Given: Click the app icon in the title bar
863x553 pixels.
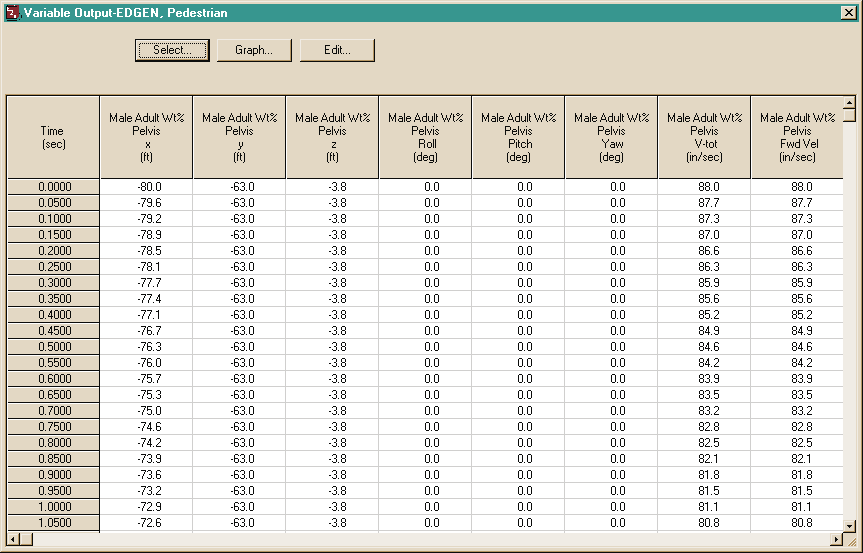Looking at the screenshot, I should [12, 12].
